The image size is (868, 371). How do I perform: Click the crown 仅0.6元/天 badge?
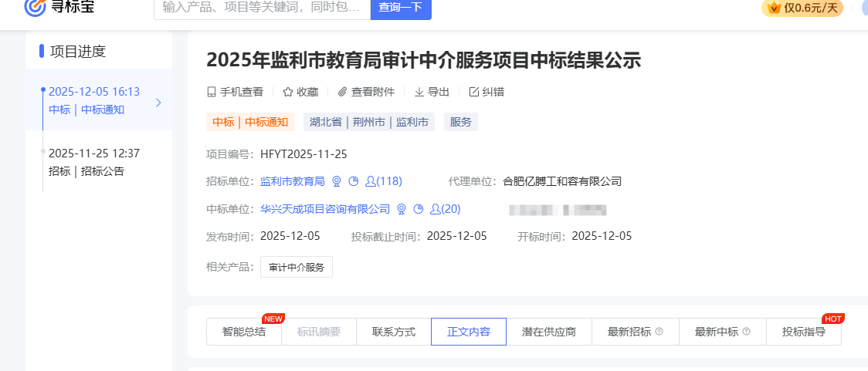pos(802,8)
